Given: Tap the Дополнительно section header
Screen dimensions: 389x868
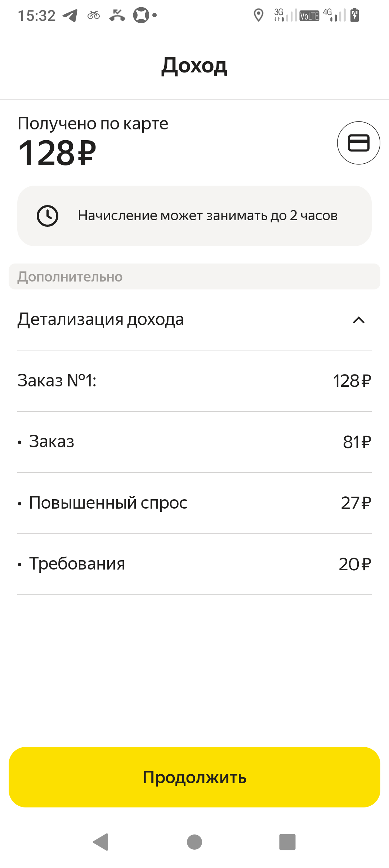Looking at the screenshot, I should coord(194,276).
